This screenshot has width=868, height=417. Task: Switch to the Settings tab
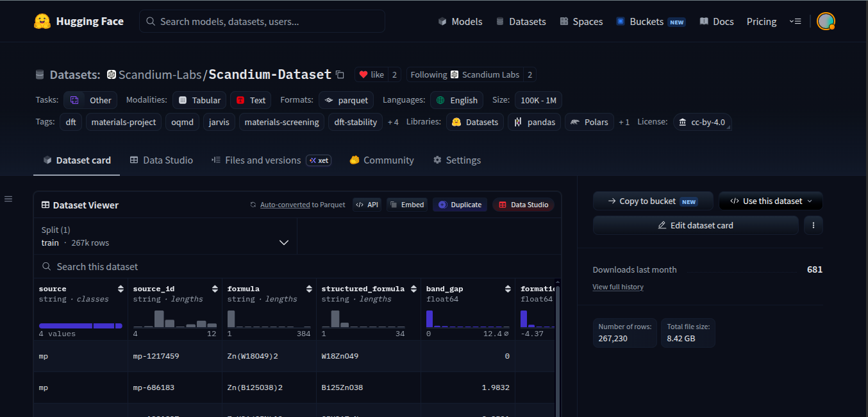coord(457,160)
